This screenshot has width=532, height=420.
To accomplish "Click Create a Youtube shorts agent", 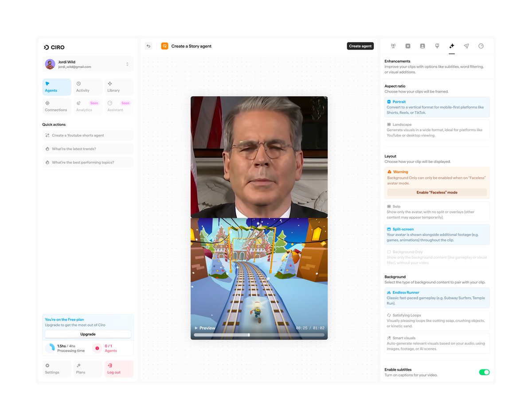I will click(x=88, y=136).
